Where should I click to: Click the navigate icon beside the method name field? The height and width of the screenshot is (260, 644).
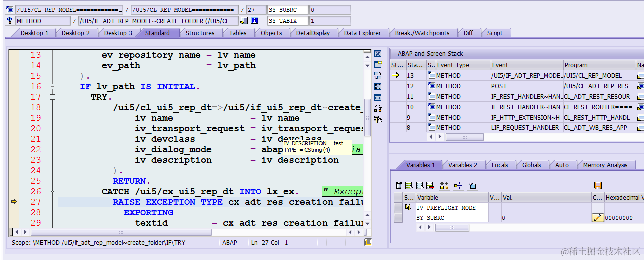point(244,21)
